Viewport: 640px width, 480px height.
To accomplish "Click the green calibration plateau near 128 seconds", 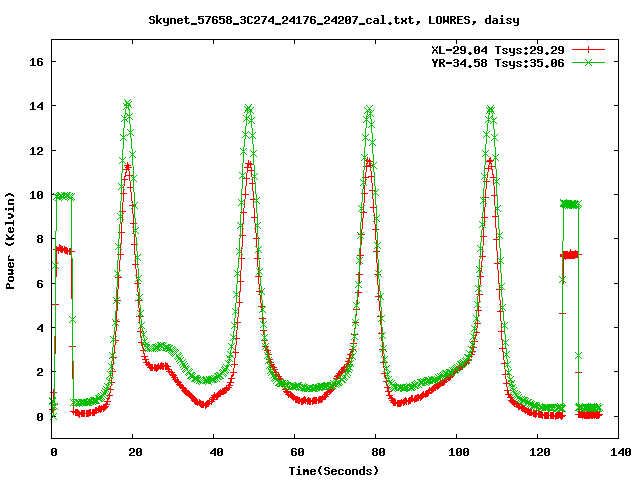I will click(571, 204).
